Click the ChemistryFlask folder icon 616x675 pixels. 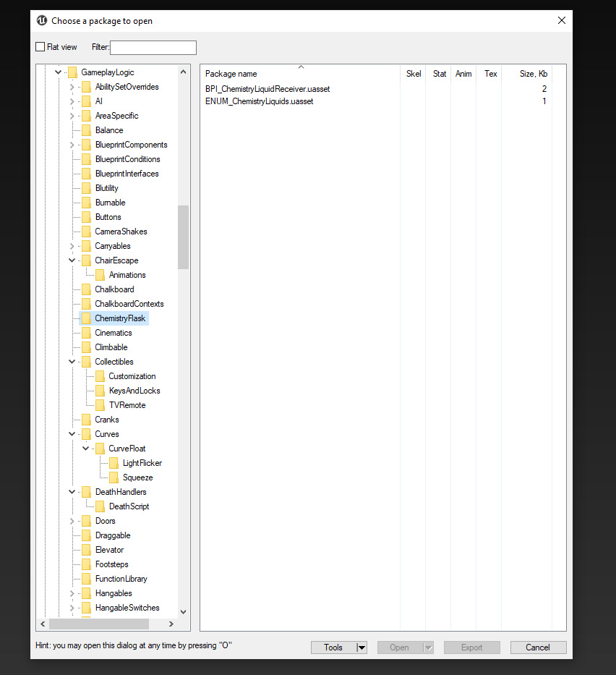(87, 318)
